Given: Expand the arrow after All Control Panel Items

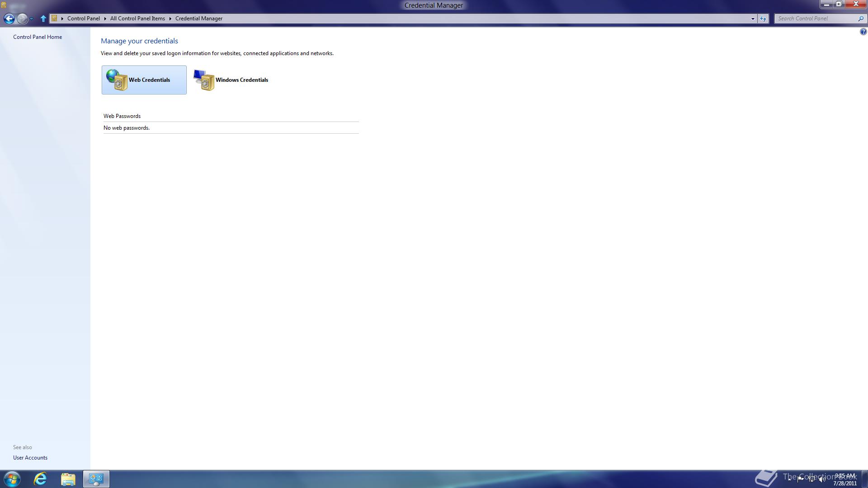Looking at the screenshot, I should [x=170, y=19].
